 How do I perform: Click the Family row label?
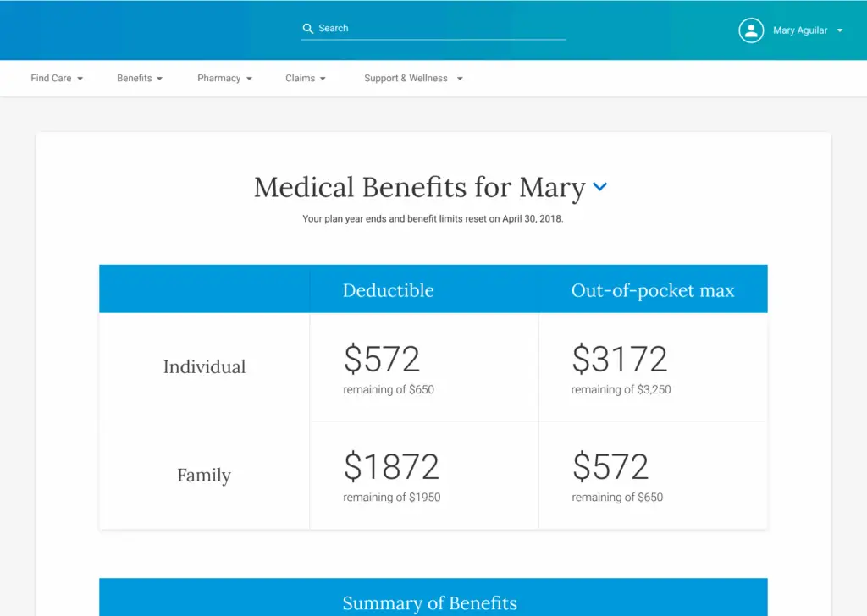(204, 476)
